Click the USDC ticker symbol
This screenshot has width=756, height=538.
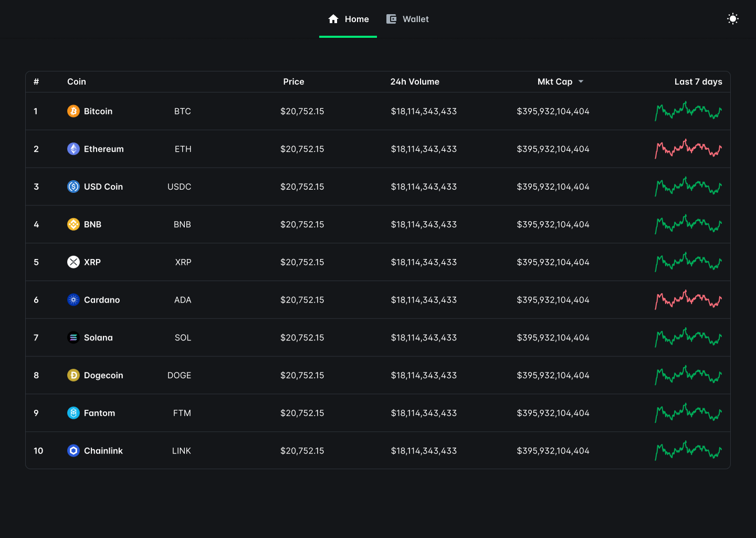[x=180, y=187]
